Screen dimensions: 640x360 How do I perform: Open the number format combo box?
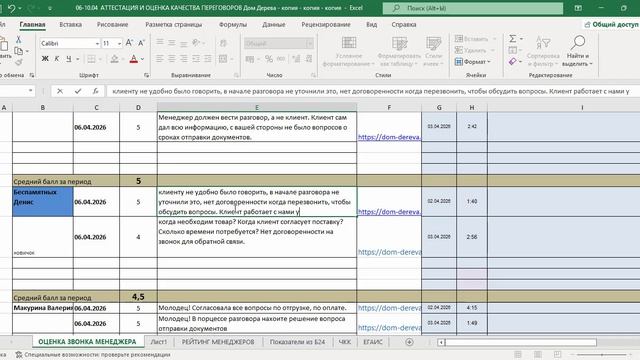pos(279,43)
